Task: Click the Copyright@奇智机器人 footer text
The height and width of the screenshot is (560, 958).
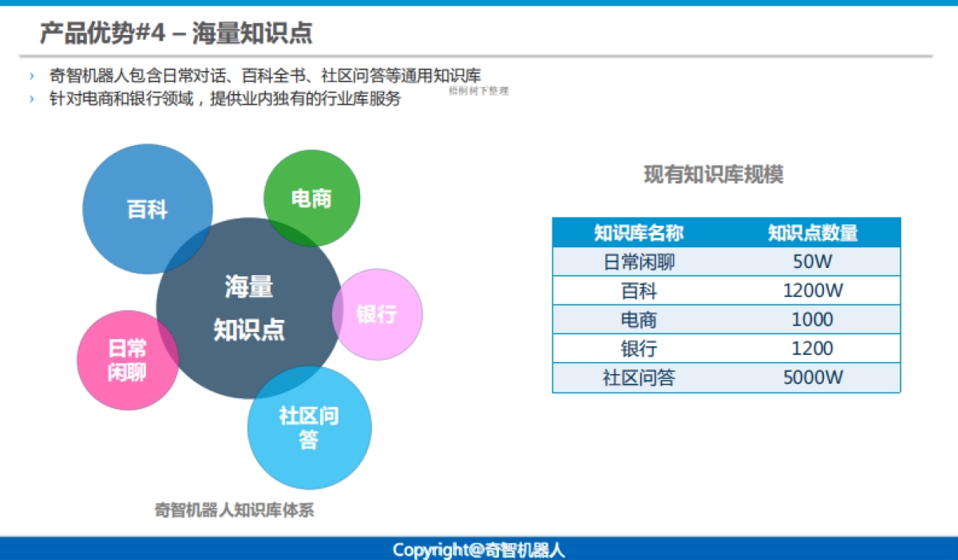Action: point(479,550)
